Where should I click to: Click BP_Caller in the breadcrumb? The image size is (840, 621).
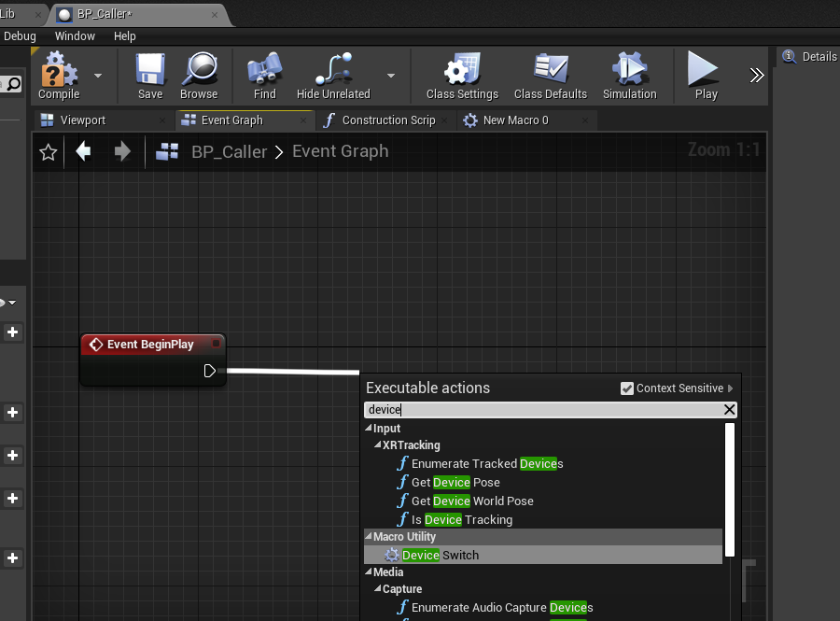[x=230, y=151]
